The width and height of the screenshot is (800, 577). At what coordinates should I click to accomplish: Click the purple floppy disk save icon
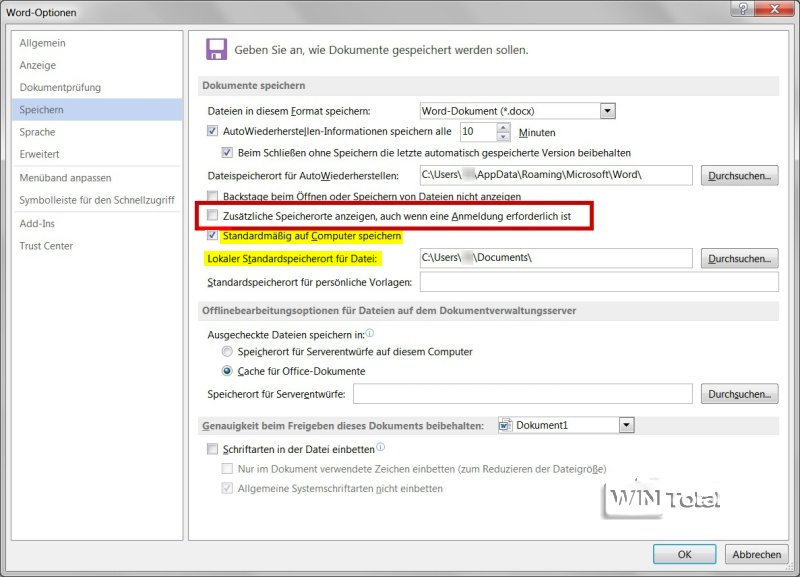click(x=216, y=49)
